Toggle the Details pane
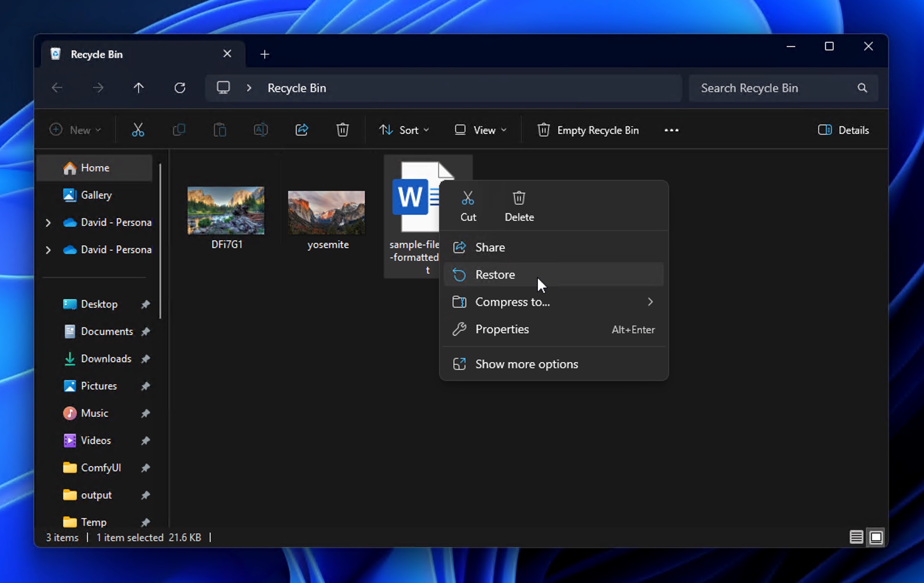924x583 pixels. coord(843,130)
